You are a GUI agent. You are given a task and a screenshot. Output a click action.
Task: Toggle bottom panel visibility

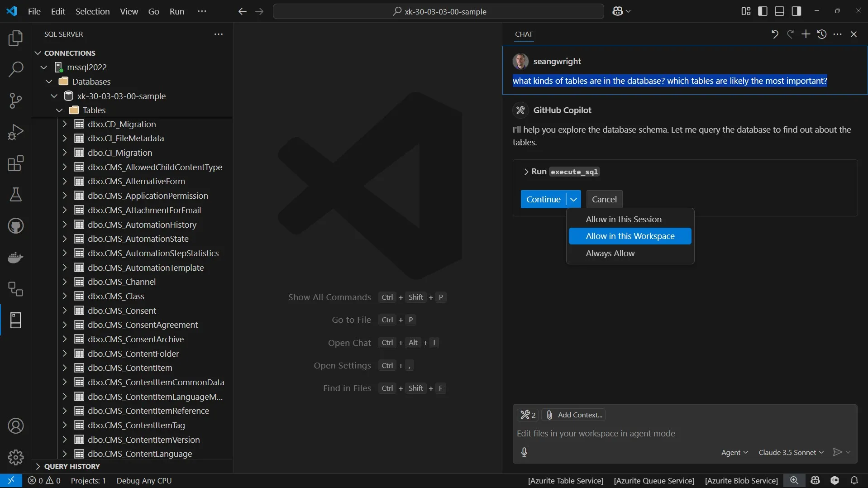pyautogui.click(x=780, y=11)
